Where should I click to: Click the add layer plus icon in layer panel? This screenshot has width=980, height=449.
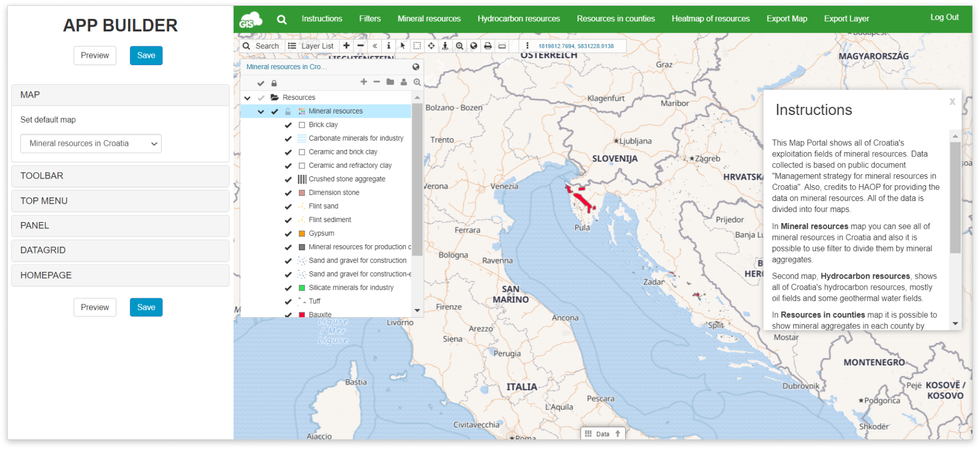[x=364, y=82]
